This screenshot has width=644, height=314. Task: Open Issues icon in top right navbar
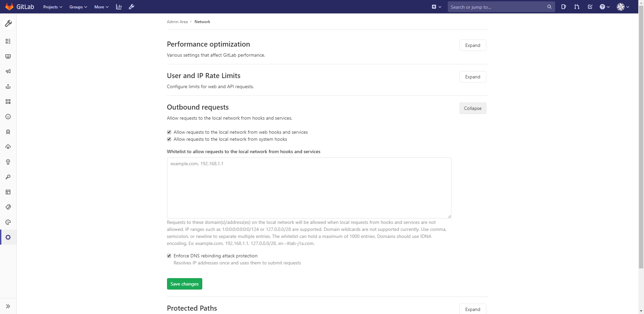pos(563,7)
